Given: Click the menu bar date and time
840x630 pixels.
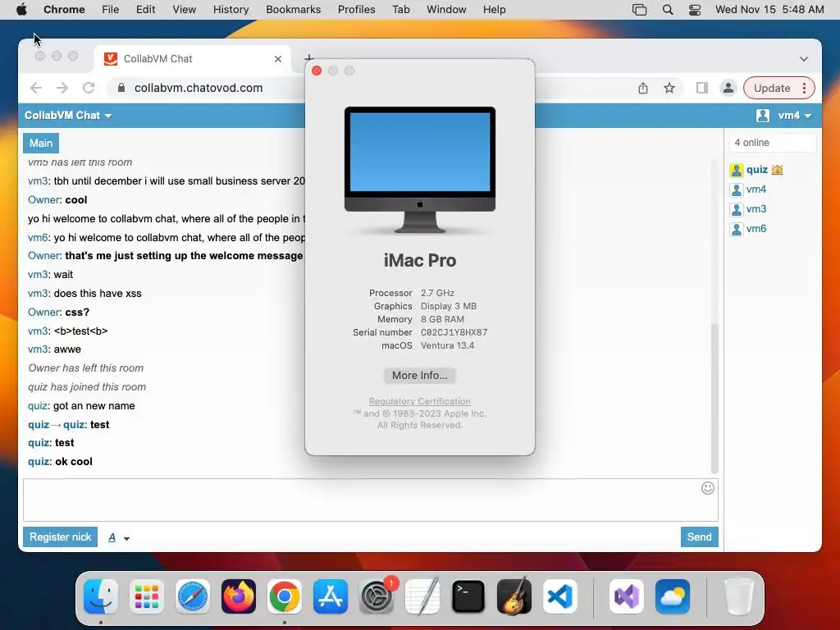Looking at the screenshot, I should point(769,10).
